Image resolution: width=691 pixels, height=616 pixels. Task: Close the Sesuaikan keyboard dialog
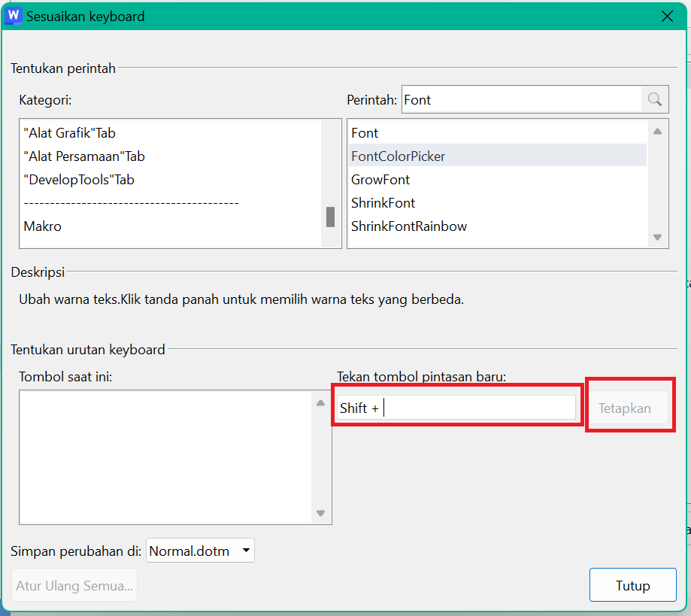(665, 16)
